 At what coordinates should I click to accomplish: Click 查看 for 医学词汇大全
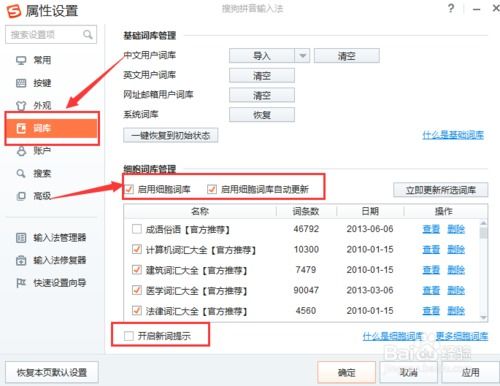pyautogui.click(x=431, y=290)
